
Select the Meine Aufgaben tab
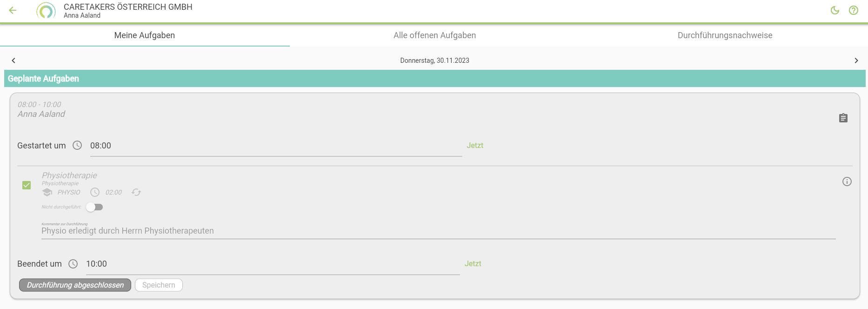pyautogui.click(x=145, y=35)
